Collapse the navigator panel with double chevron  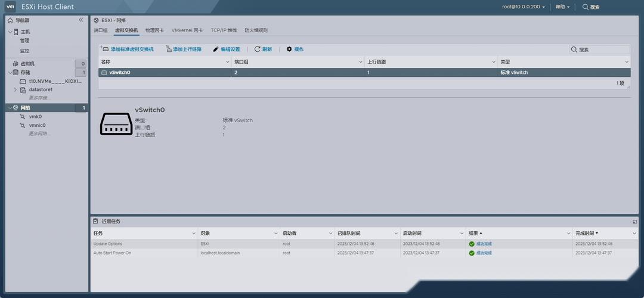tap(81, 20)
